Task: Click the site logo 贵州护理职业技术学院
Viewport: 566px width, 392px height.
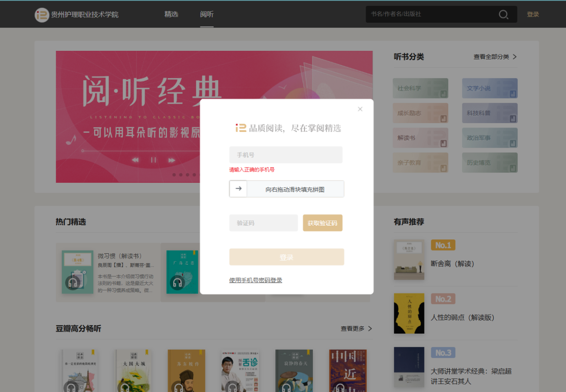Action: point(77,15)
